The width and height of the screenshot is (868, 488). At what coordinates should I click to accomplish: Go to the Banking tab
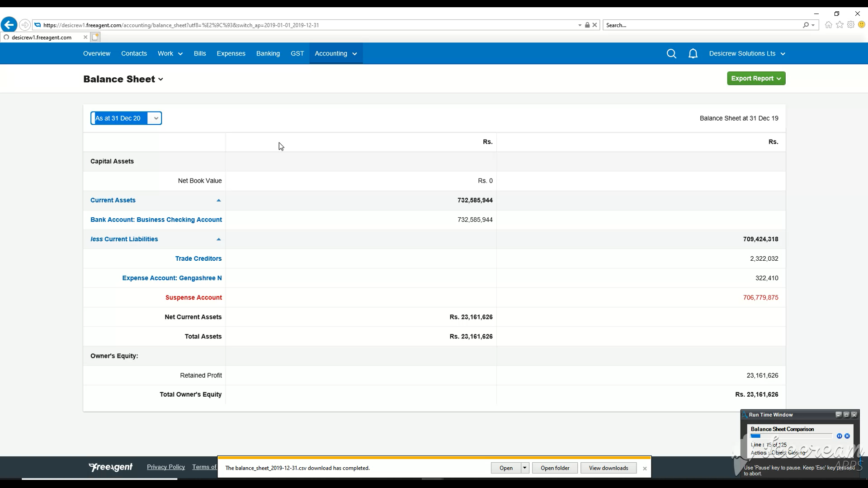[268, 53]
